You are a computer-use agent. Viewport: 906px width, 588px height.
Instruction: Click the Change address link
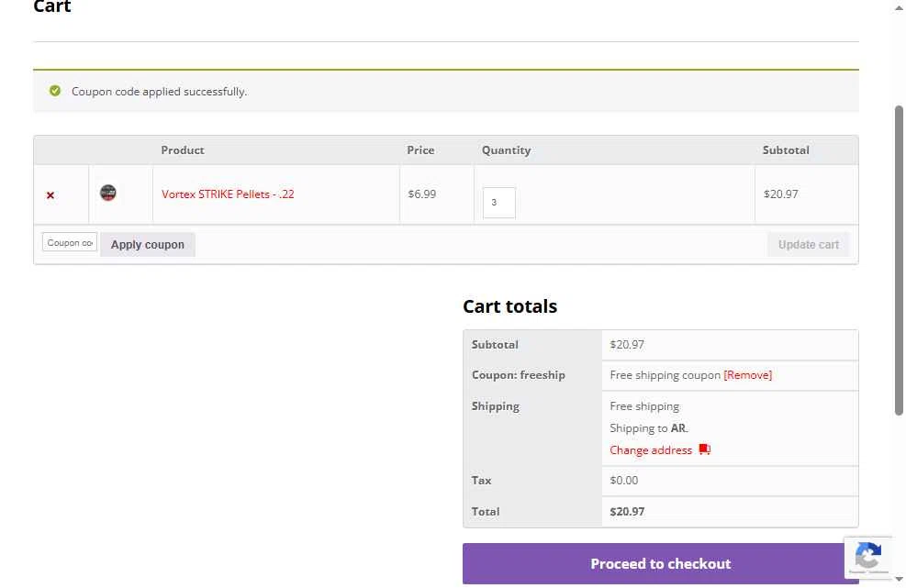point(651,450)
